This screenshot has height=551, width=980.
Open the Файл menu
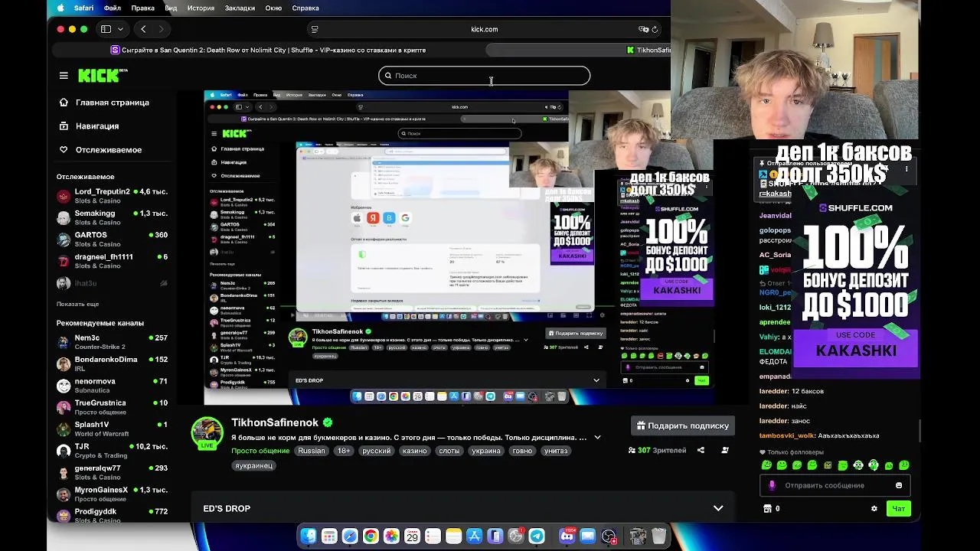point(113,8)
